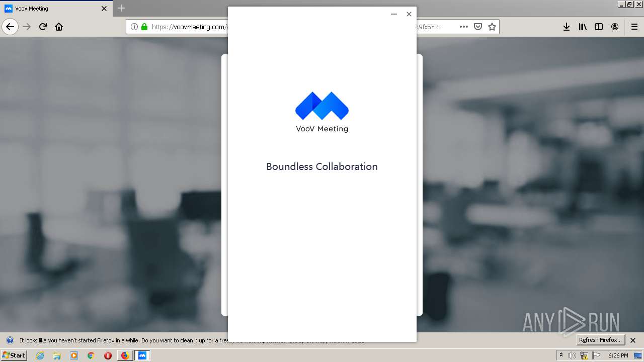Click the VooV Meeting address bar URL
The height and width of the screenshot is (362, 644).
pos(190,27)
